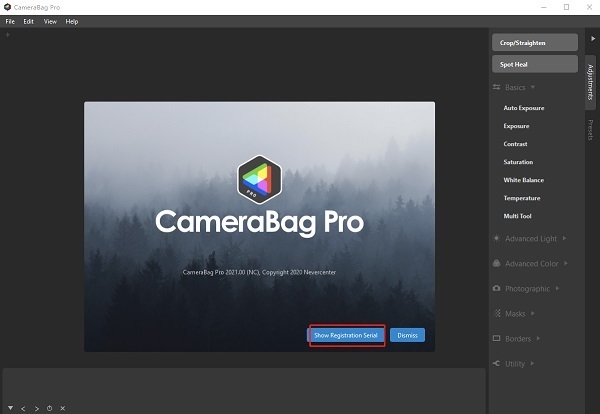The image size is (600, 414).
Task: Switch to the Presets side tab
Action: click(590, 130)
